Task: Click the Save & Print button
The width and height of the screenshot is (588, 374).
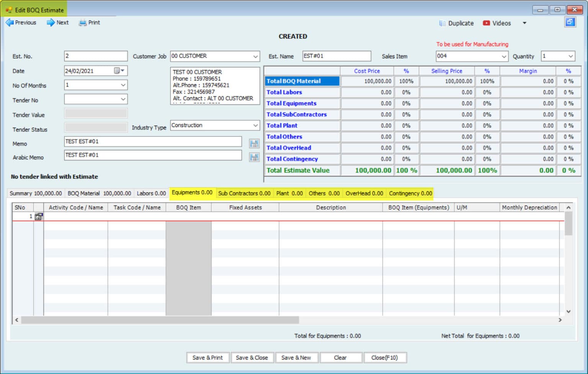Action: (x=207, y=358)
